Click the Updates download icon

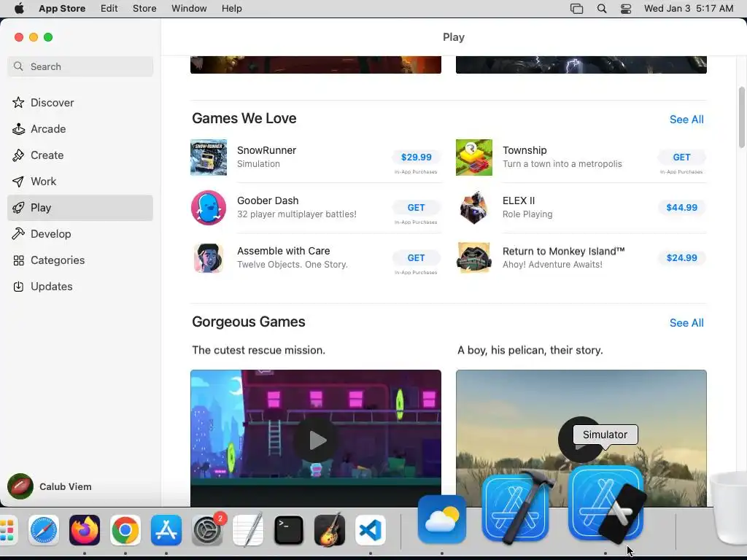coord(18,286)
